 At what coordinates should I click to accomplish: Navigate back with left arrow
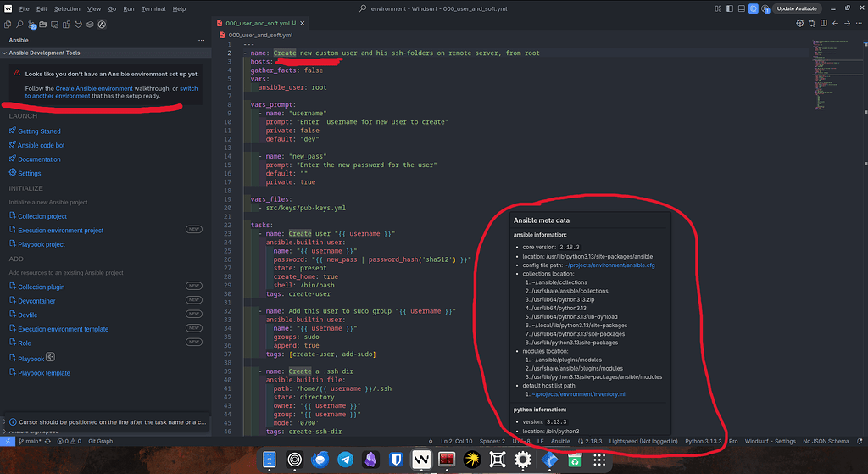(x=835, y=23)
